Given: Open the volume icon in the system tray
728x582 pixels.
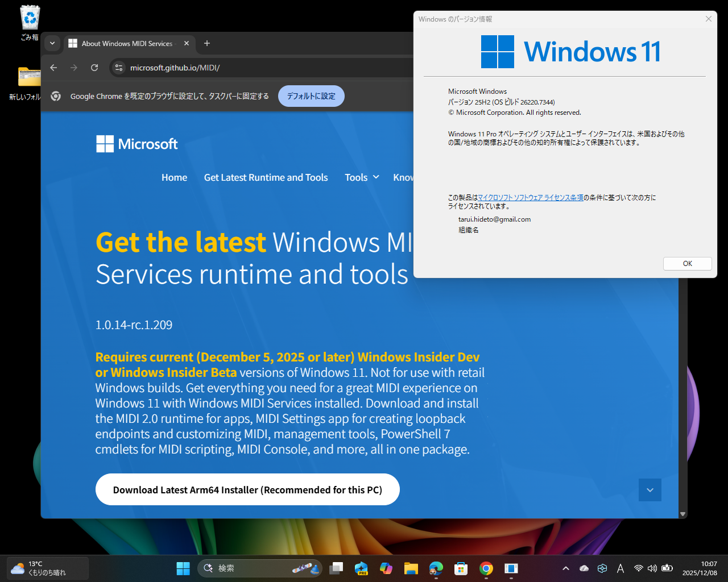Looking at the screenshot, I should (x=653, y=568).
